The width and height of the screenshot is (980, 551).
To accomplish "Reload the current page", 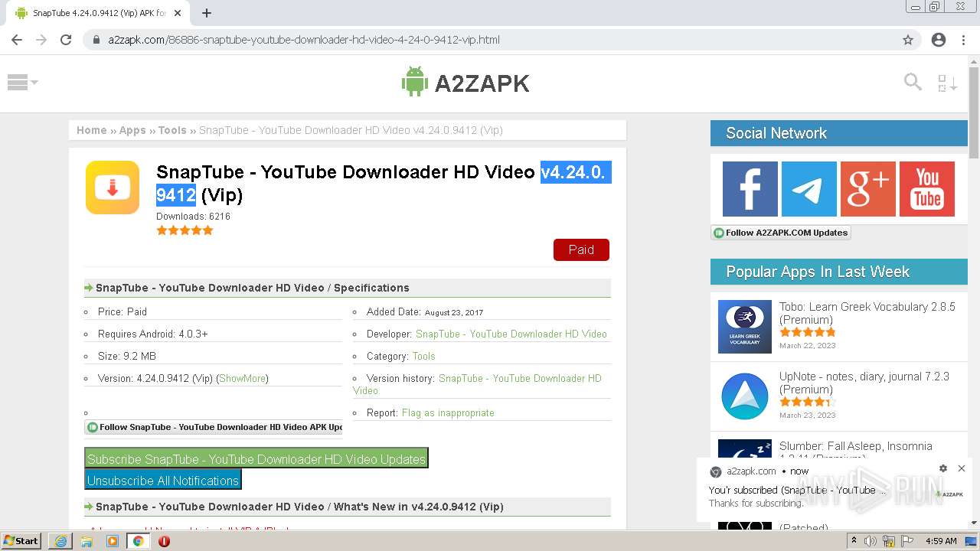I will click(66, 40).
